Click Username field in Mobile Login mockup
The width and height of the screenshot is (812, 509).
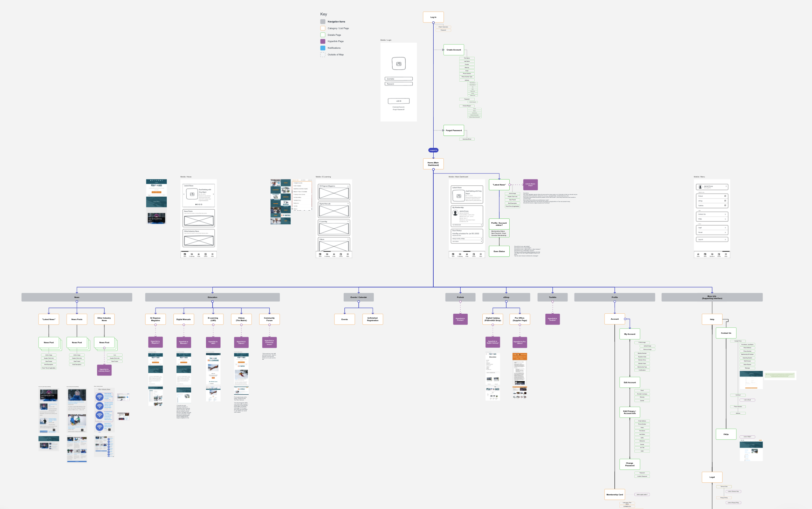(399, 79)
